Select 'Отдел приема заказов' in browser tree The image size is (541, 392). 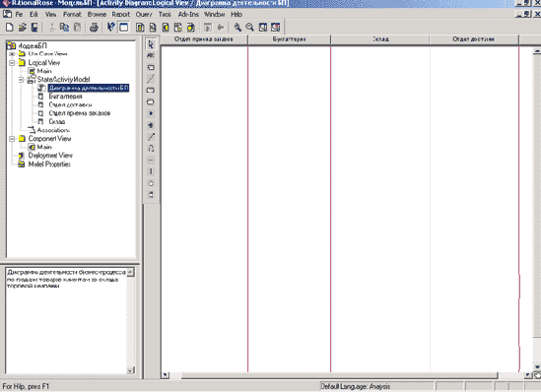(80, 113)
